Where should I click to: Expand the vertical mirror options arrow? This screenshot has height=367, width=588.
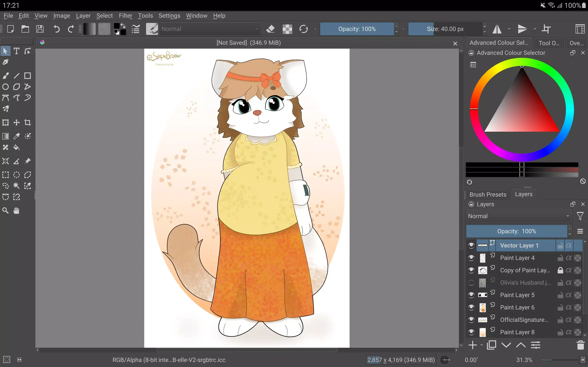[x=534, y=29]
